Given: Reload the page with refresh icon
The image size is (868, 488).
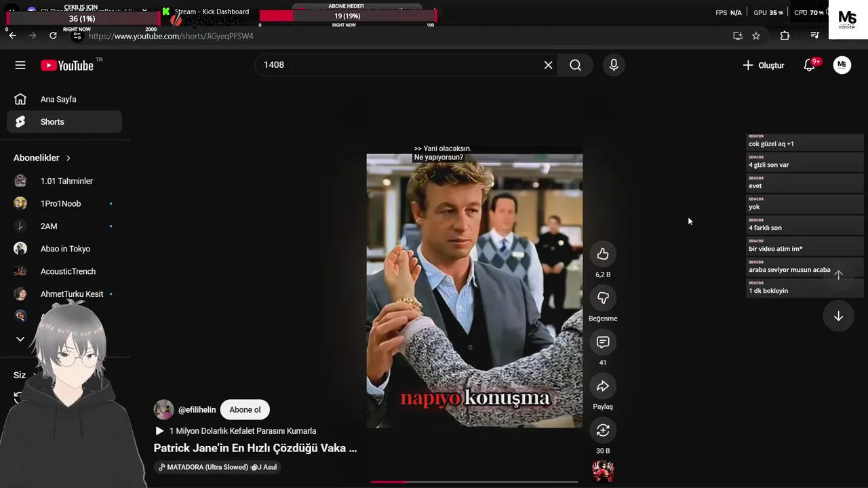Looking at the screenshot, I should click(x=53, y=36).
